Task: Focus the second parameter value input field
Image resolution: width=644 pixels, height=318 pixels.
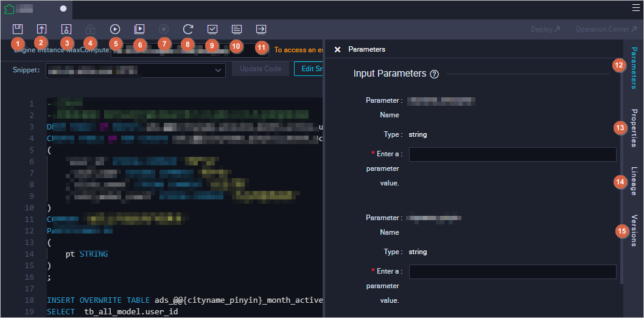Action: (x=513, y=272)
